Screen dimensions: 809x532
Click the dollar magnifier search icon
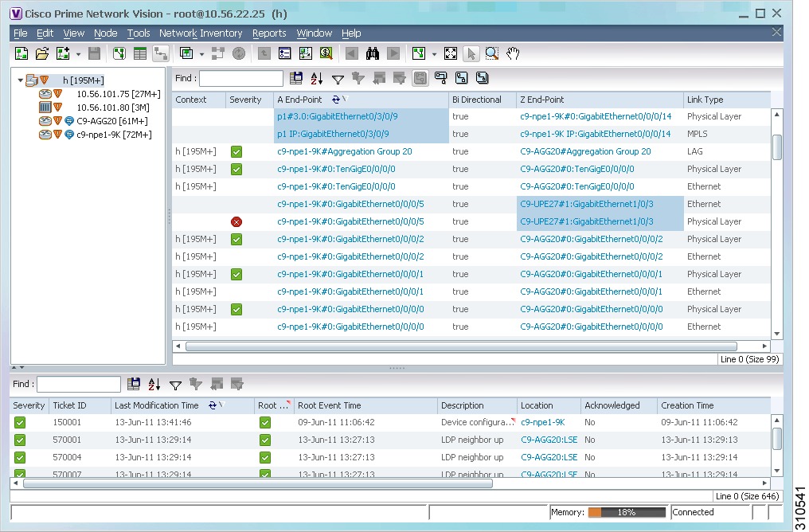click(326, 53)
